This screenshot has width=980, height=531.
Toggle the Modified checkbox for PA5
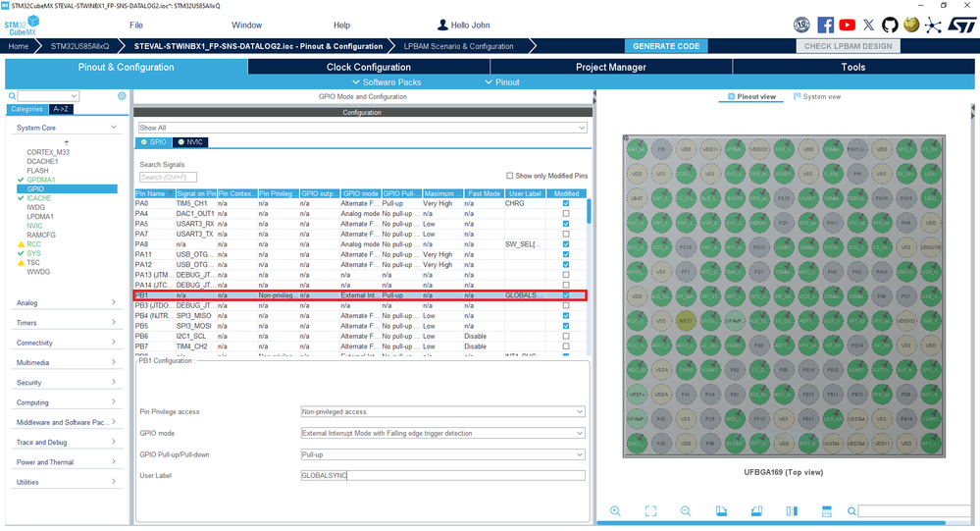(566, 224)
